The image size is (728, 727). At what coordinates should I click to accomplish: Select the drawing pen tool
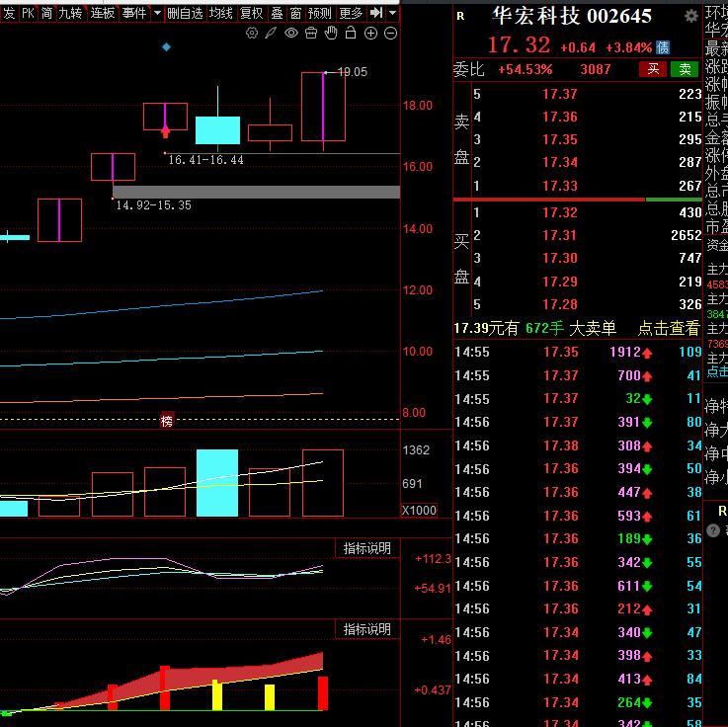pos(271,33)
